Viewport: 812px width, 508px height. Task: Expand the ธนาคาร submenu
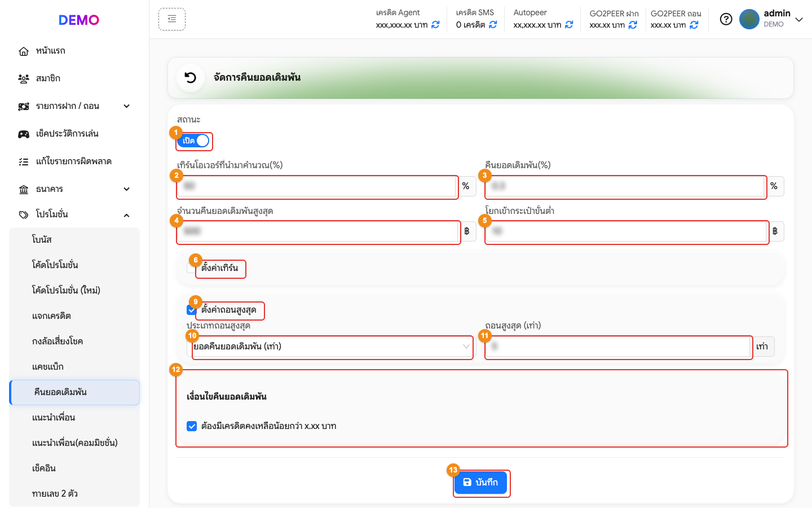[127, 189]
